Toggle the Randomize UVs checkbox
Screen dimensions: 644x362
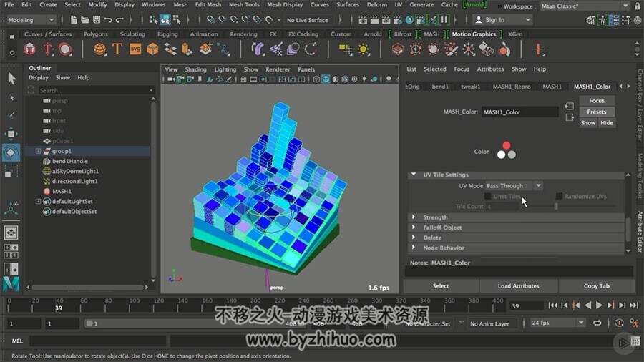[x=559, y=196]
